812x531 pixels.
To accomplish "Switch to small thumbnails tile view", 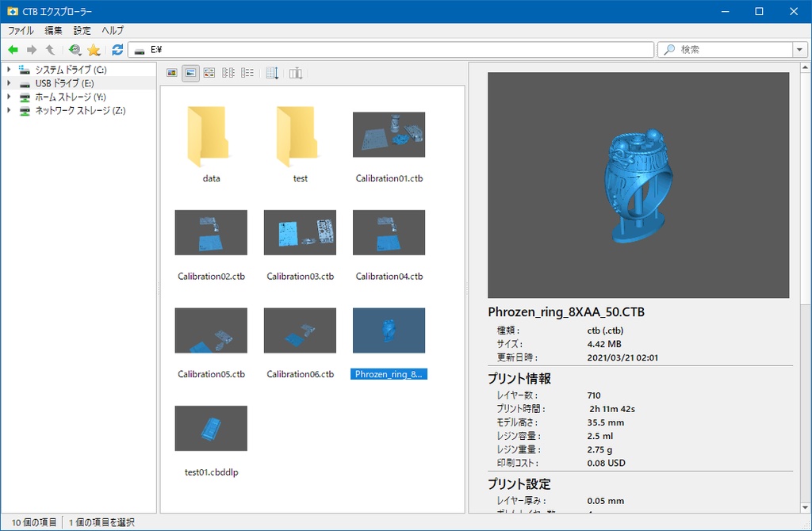I will click(x=209, y=73).
